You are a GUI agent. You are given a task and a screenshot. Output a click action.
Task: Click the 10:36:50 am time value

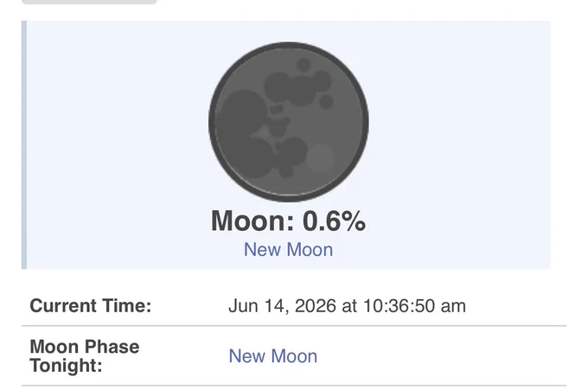pyautogui.click(x=414, y=306)
